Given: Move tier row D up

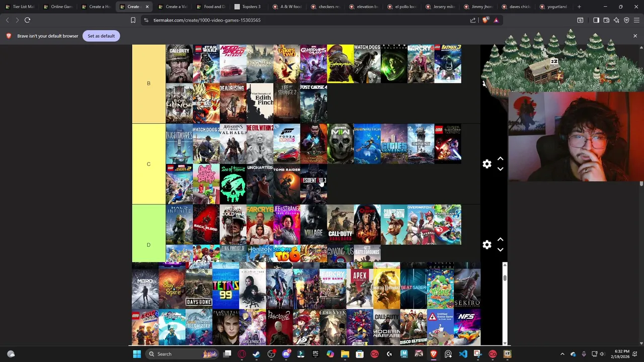Looking at the screenshot, I should click(500, 239).
